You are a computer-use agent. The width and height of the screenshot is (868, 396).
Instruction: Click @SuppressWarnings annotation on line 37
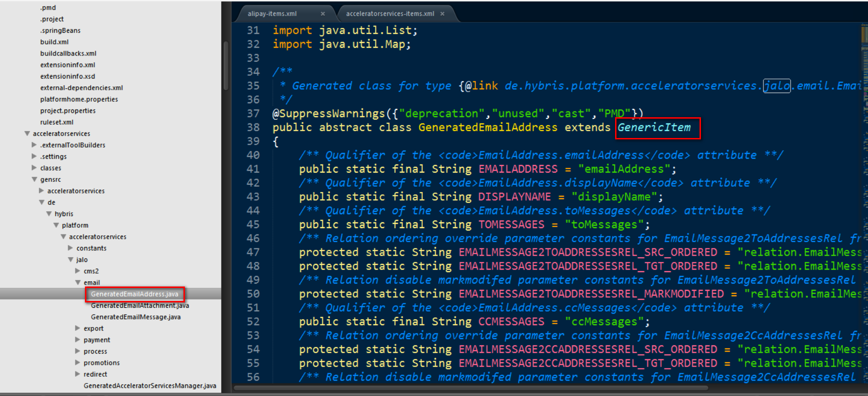[x=329, y=114]
